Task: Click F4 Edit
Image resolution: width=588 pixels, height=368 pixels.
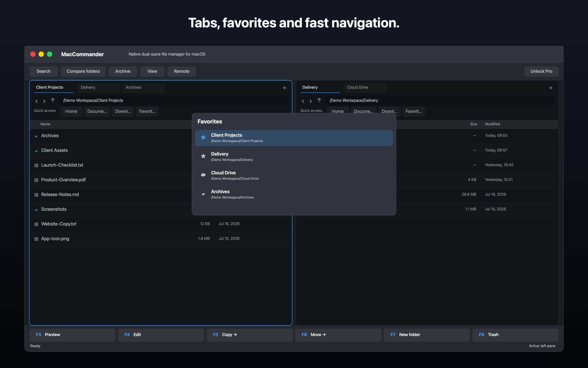Action: (x=161, y=335)
